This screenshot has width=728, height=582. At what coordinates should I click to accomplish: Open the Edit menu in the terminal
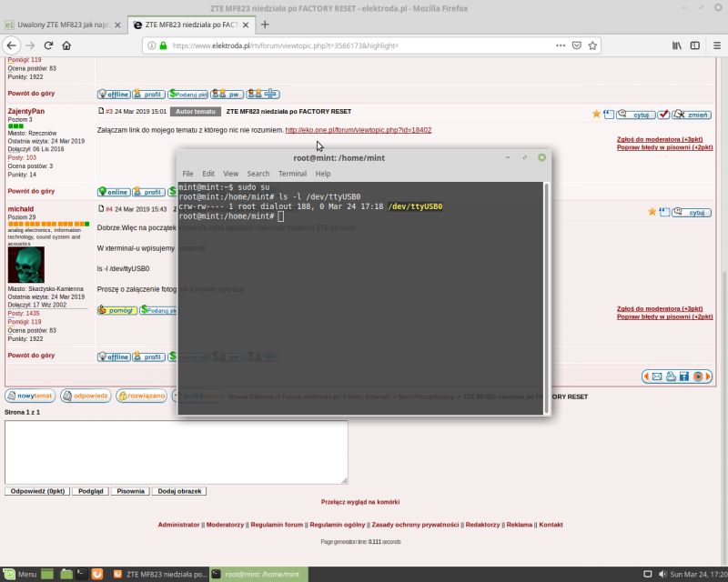[208, 174]
